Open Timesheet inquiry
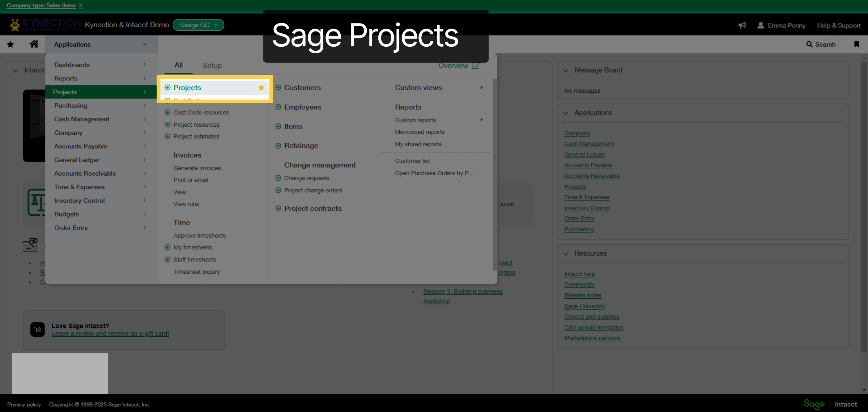 click(197, 272)
